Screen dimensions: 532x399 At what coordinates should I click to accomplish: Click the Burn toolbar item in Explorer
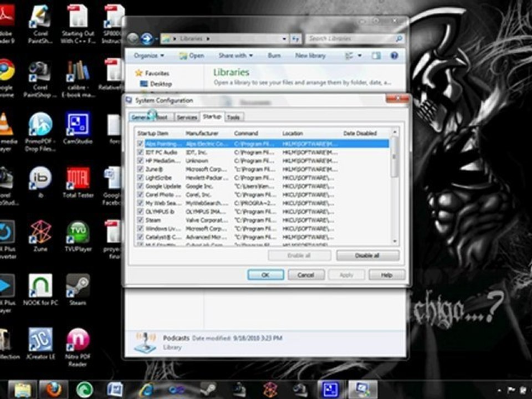point(274,55)
